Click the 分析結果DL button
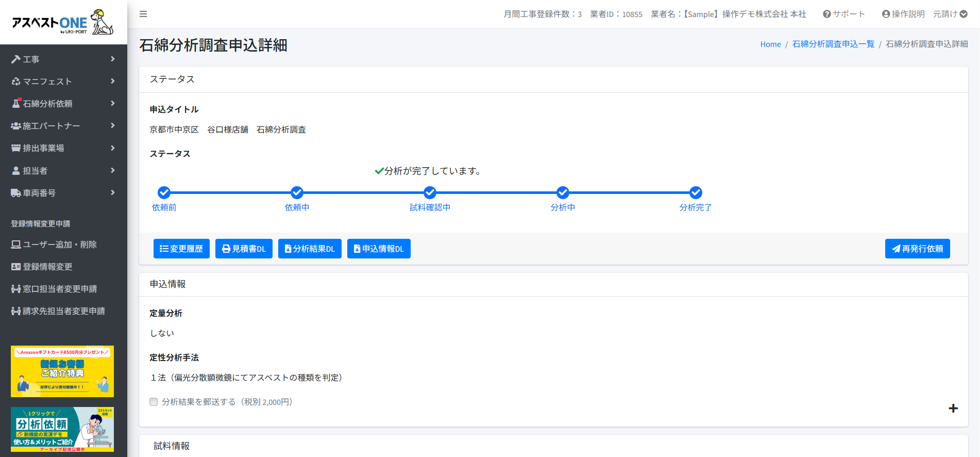980x457 pixels. [310, 249]
